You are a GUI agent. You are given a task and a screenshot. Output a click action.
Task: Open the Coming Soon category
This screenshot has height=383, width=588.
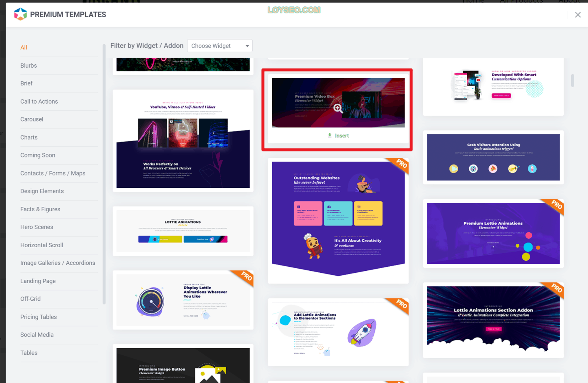38,155
